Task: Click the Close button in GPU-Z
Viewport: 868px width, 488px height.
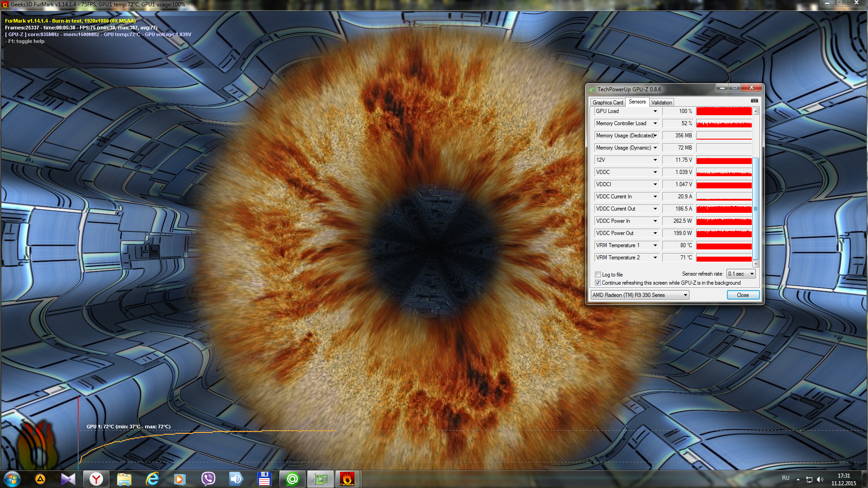Action: pyautogui.click(x=742, y=295)
